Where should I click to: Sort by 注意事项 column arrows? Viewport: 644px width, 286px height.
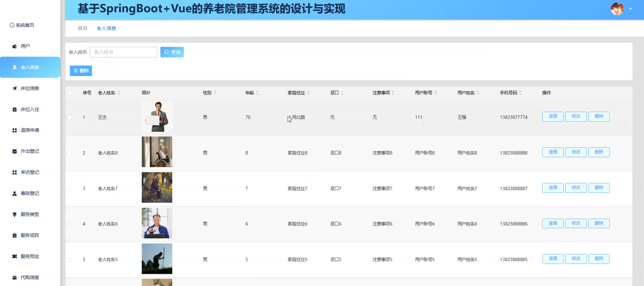[393, 93]
